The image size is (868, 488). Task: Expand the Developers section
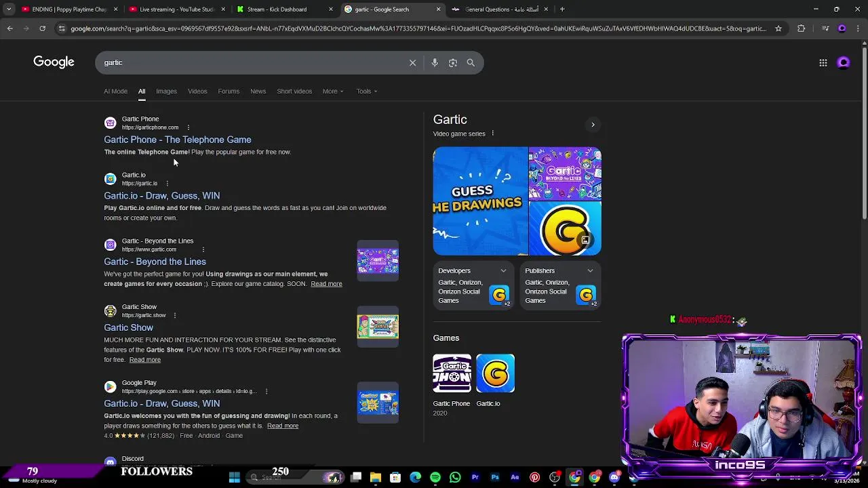tap(503, 270)
